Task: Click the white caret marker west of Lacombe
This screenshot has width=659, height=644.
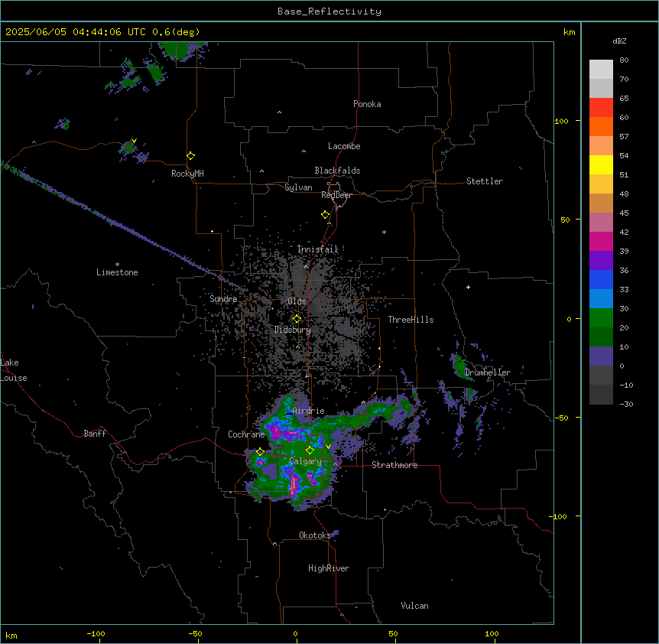Action: [304, 151]
